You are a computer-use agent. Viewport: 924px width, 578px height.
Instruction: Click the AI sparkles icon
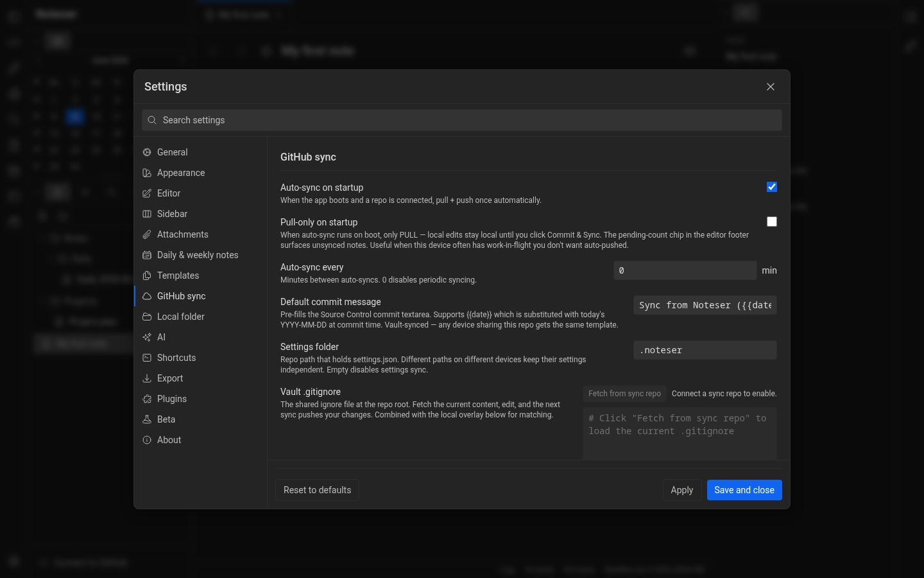pyautogui.click(x=147, y=337)
